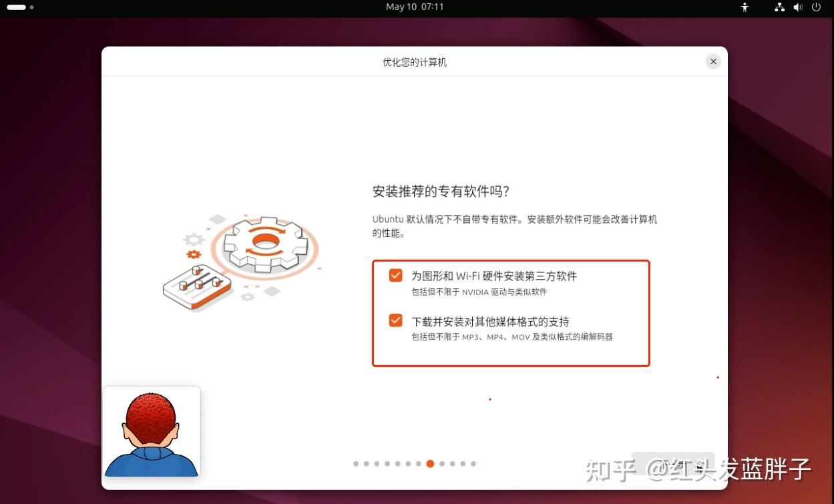Viewport: 834px width, 504px height.
Task: Click the wired network status icon
Action: tap(779, 7)
